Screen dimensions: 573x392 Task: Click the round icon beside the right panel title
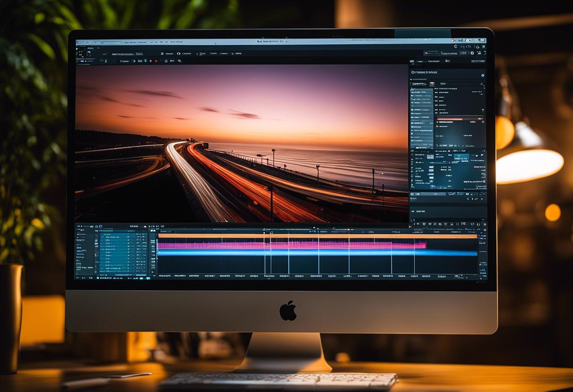[482, 75]
